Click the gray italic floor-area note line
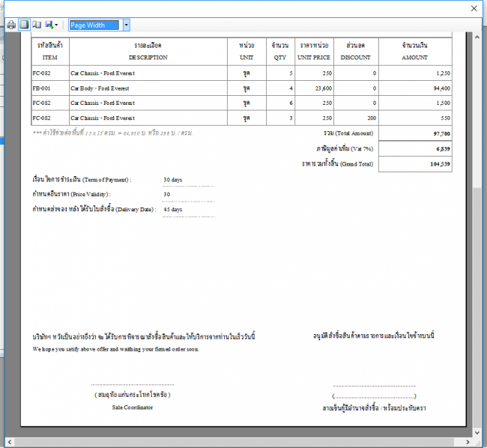Screen dimensions: 487x448 pyautogui.click(x=112, y=133)
